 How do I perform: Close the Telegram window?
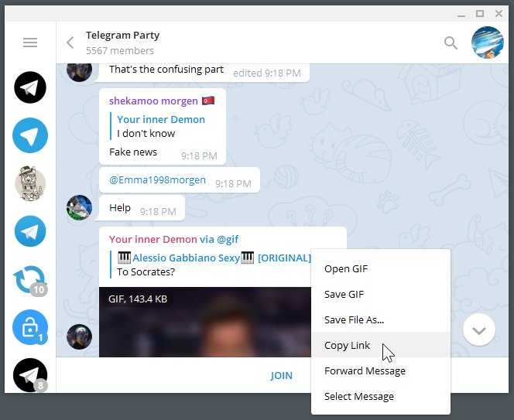pyautogui.click(x=499, y=14)
